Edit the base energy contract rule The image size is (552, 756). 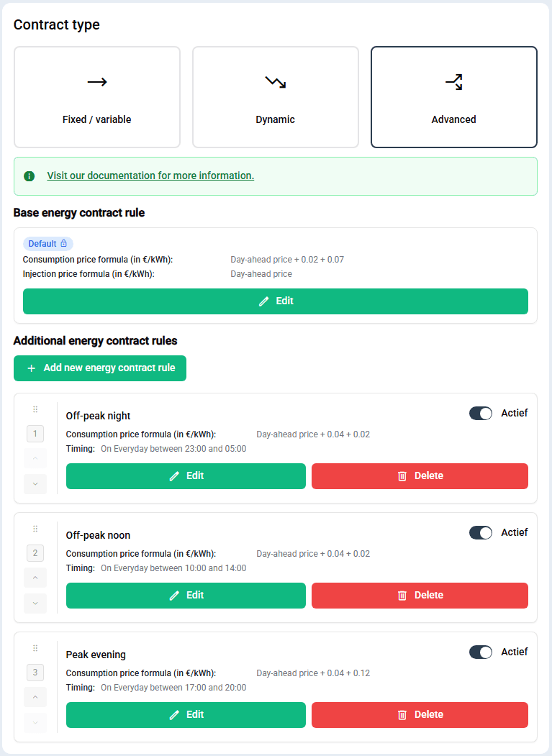point(276,301)
